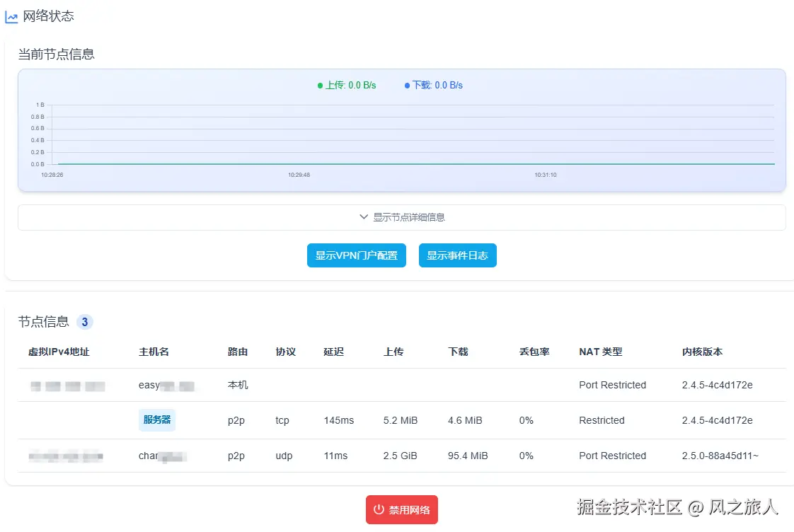Image resolution: width=794 pixels, height=532 pixels.
Task: Open 显示VPN门户配置 button
Action: 357,255
